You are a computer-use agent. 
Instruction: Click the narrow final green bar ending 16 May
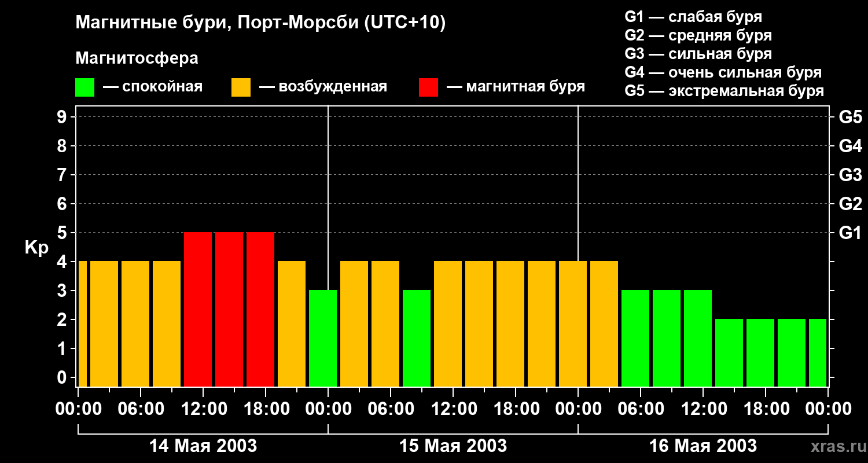click(x=818, y=352)
